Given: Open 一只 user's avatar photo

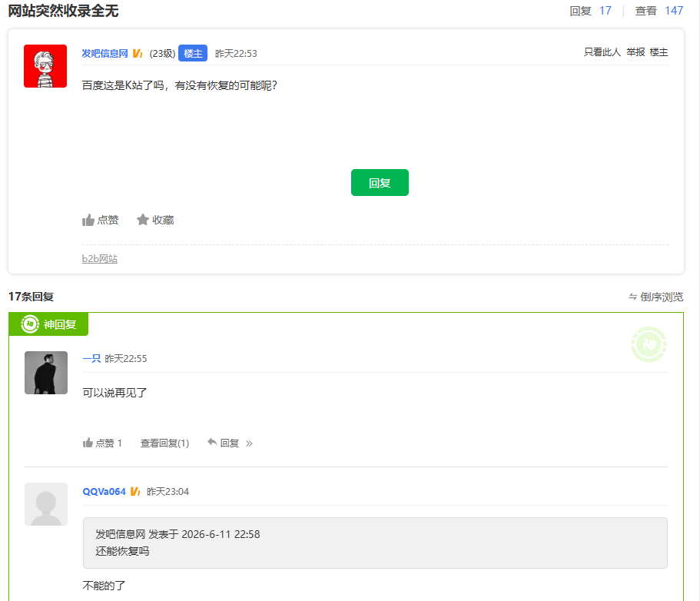Looking at the screenshot, I should click(x=46, y=373).
